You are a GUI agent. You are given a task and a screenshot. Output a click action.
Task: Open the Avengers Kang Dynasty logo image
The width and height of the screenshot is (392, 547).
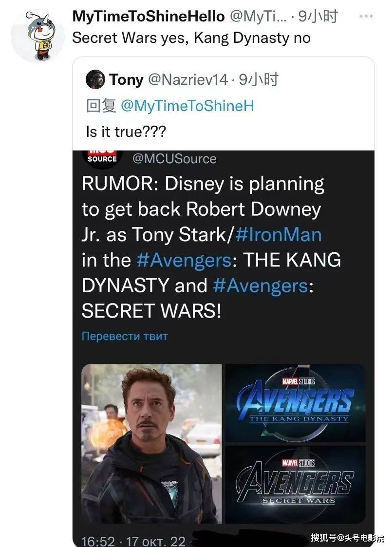pos(296,403)
